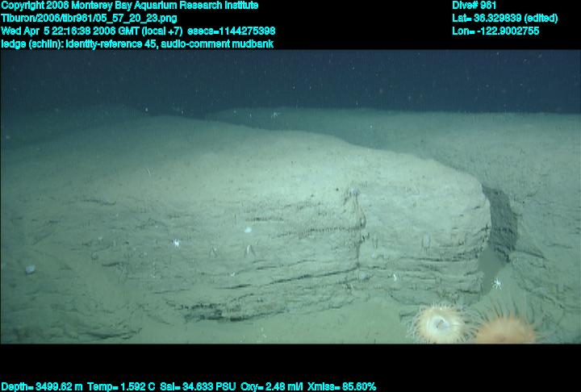Click the copyright 2006 Monterey Bay Aquarium text
The image size is (581, 392).
130,6
